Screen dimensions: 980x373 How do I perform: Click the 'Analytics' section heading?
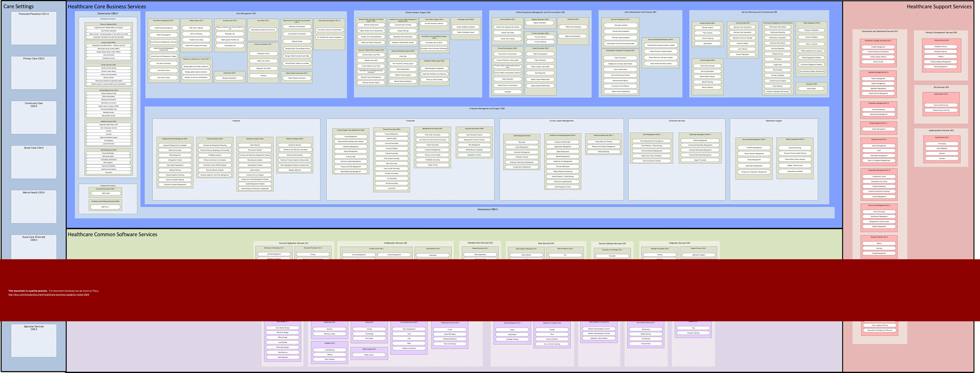click(x=236, y=121)
